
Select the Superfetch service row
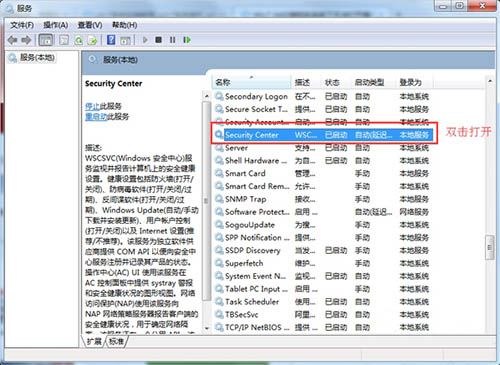pos(323,263)
